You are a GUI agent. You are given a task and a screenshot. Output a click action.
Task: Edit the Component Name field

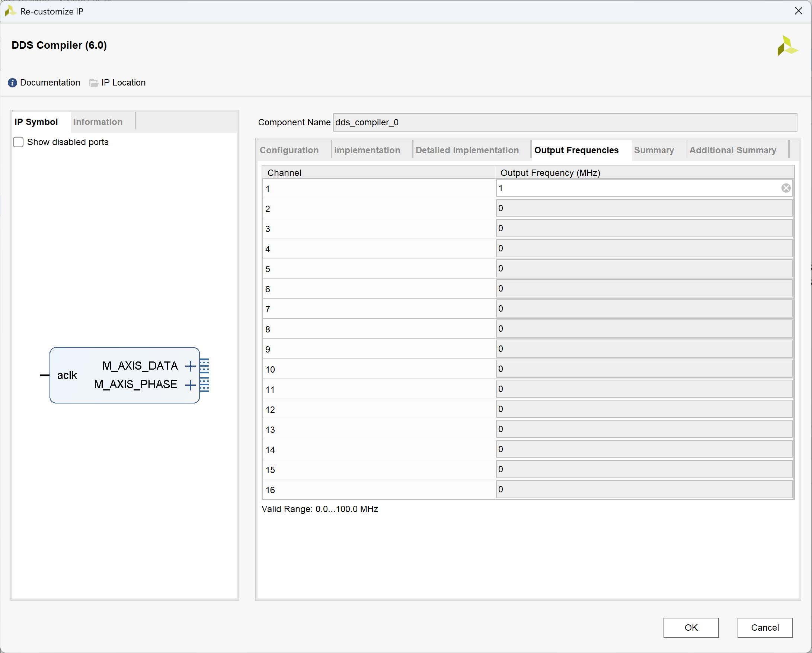coord(565,123)
